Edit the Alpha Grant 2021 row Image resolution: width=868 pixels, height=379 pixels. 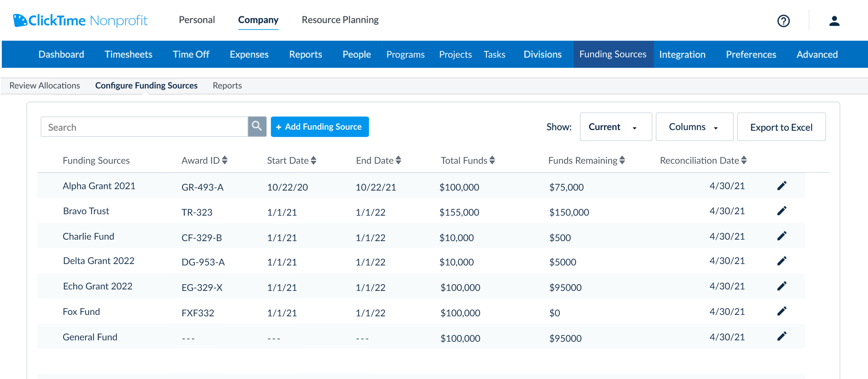pyautogui.click(x=782, y=186)
